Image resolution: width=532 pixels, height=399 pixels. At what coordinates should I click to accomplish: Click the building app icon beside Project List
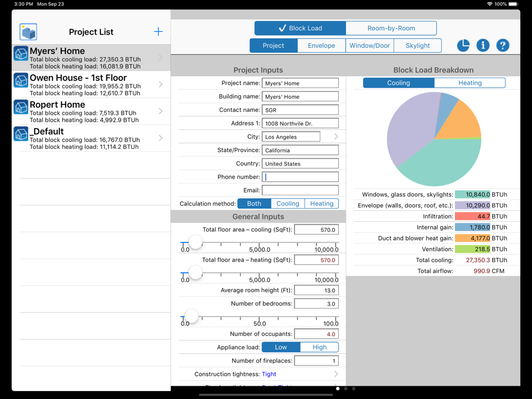28,32
